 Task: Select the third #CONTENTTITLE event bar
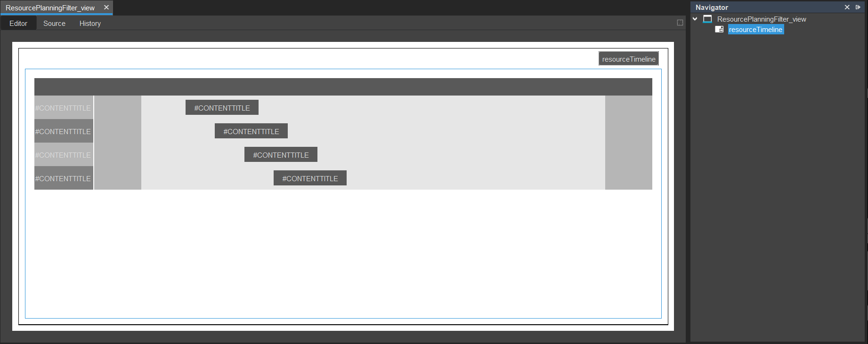(281, 155)
